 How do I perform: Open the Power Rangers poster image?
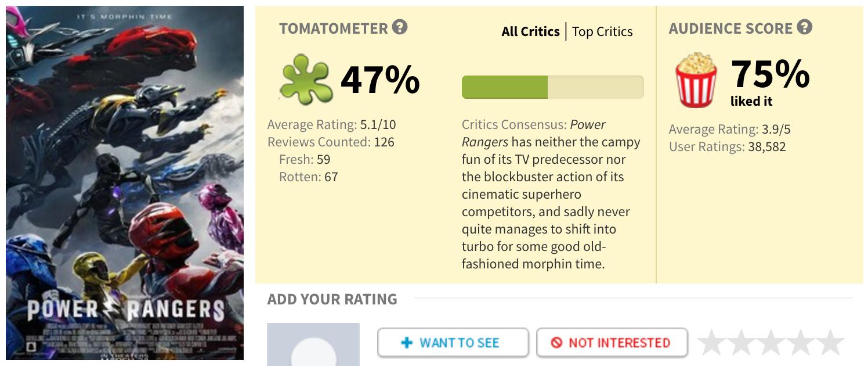[125, 183]
